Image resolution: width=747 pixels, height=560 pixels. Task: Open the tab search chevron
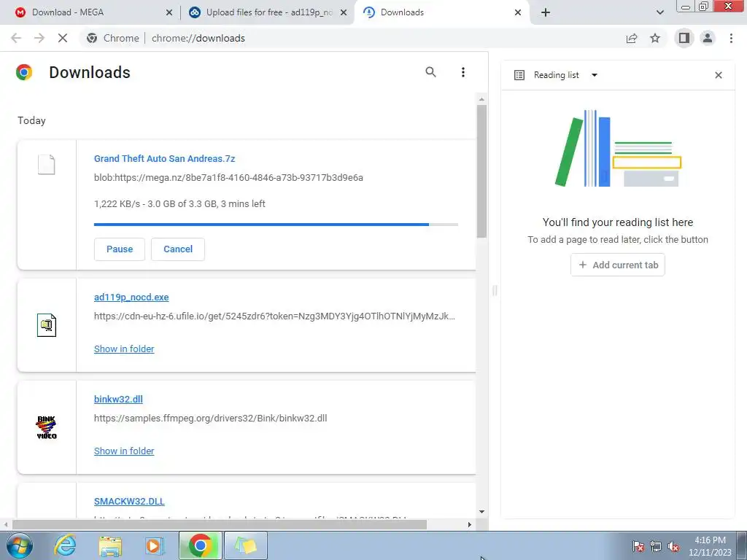(x=659, y=12)
